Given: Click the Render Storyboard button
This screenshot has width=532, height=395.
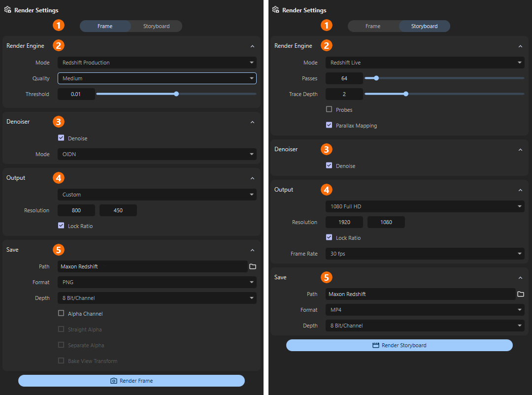Looking at the screenshot, I should 399,345.
